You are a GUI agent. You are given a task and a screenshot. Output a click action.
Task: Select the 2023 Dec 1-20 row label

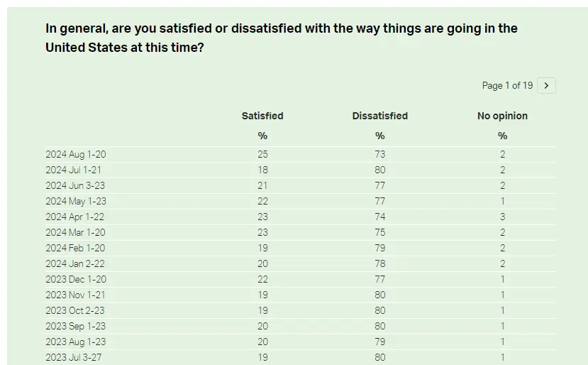point(76,279)
